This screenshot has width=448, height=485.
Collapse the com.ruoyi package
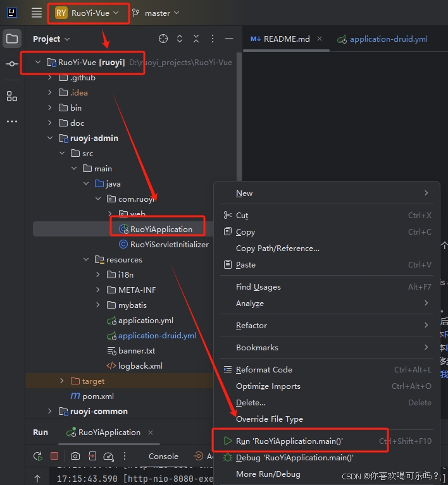coord(98,199)
